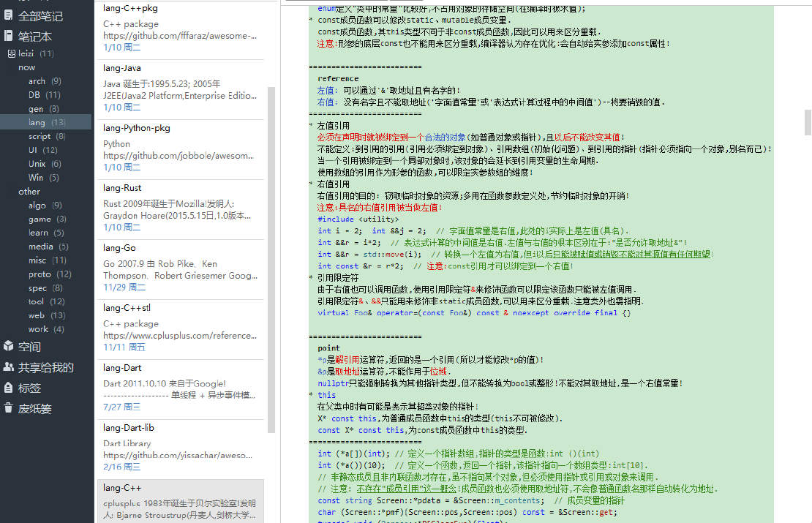Screen dimensions: 812x523
Task: Open the lang-Dart-lib note
Action: [181, 449]
